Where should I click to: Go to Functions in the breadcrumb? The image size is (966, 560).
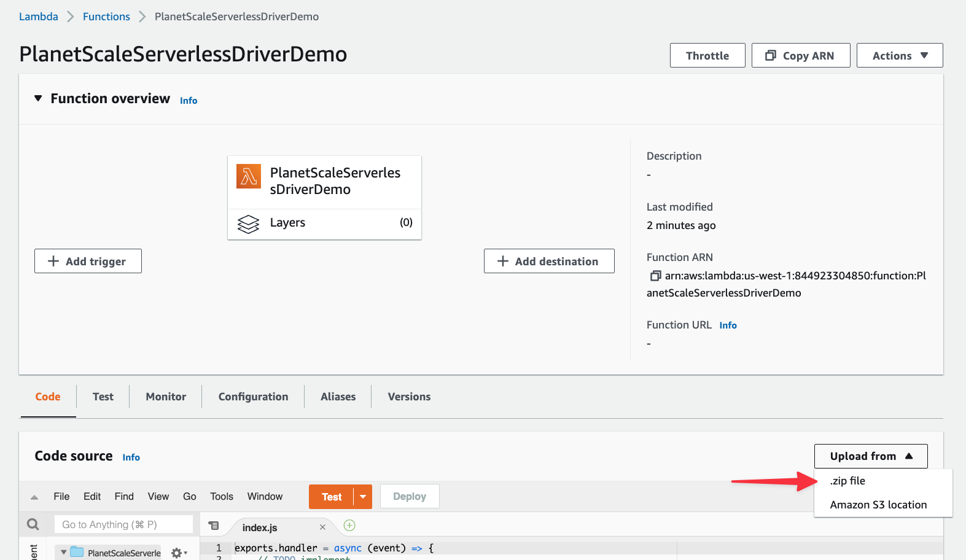click(x=106, y=17)
